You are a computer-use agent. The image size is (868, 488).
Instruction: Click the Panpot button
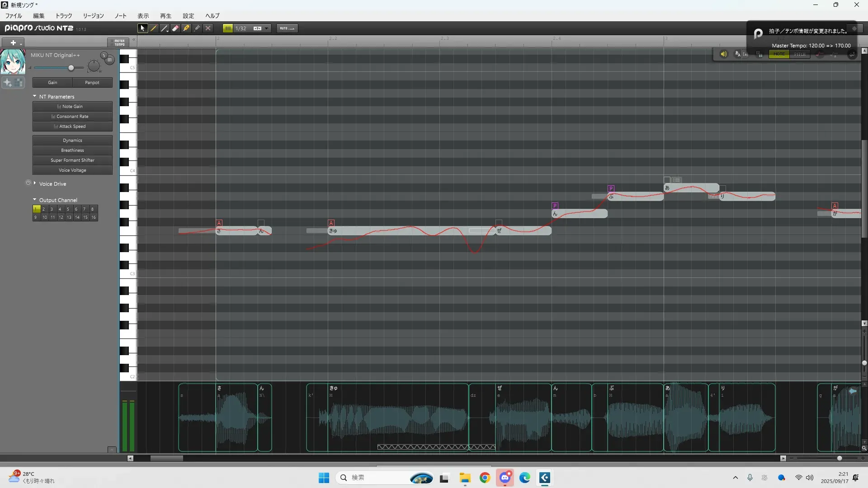coord(92,83)
